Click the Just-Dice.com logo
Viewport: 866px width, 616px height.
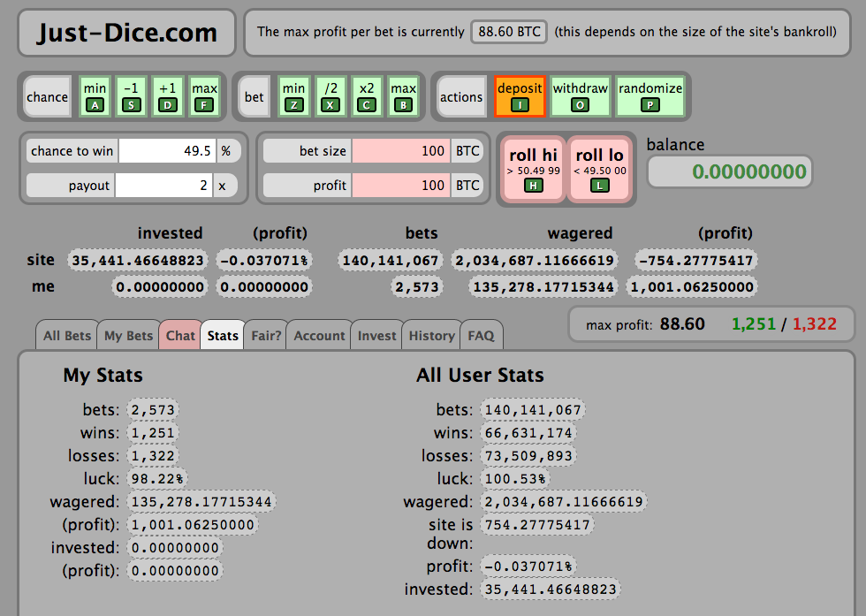click(x=127, y=33)
